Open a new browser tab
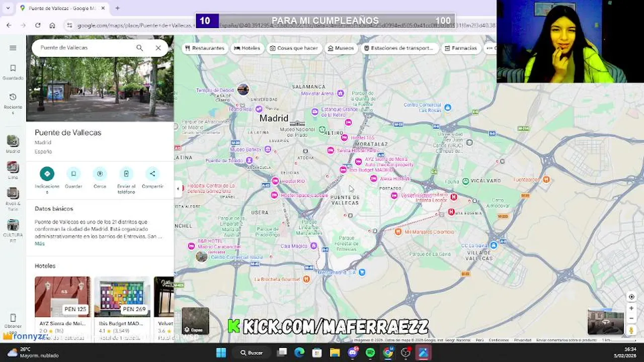Viewport: 644px width, 362px height. (117, 8)
